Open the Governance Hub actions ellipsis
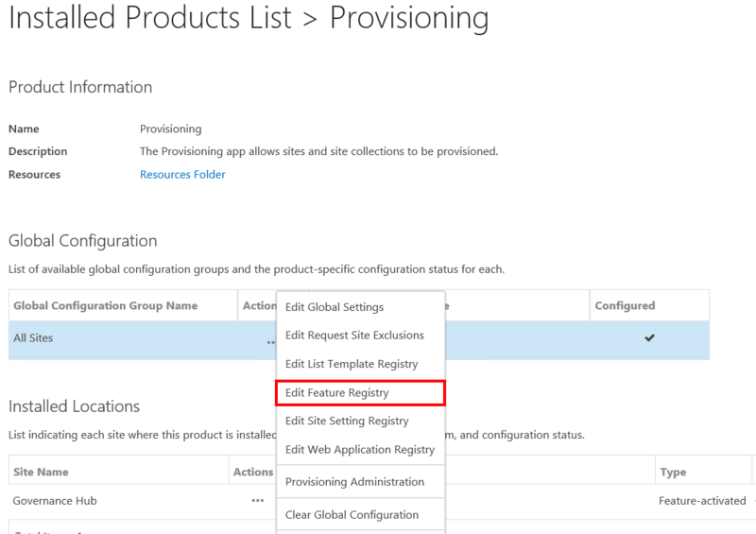756x534 pixels. point(257,501)
